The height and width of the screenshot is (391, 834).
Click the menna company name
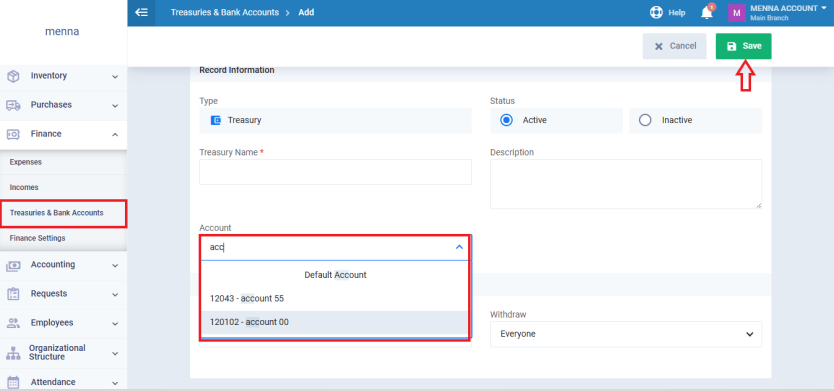point(62,31)
